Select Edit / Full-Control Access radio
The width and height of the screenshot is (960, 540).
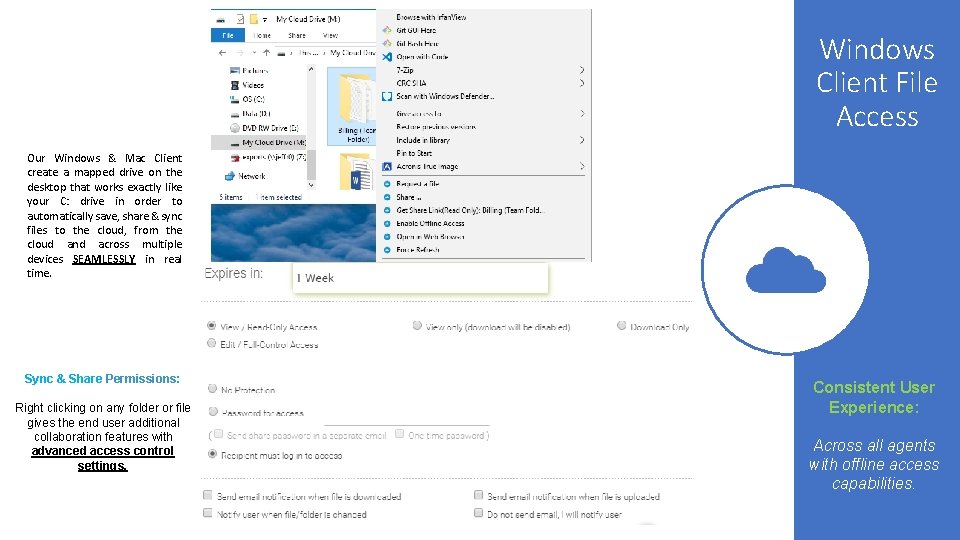point(211,343)
